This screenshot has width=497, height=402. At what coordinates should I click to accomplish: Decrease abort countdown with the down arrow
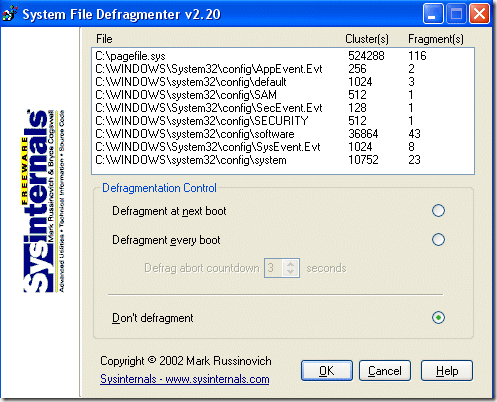click(x=291, y=272)
